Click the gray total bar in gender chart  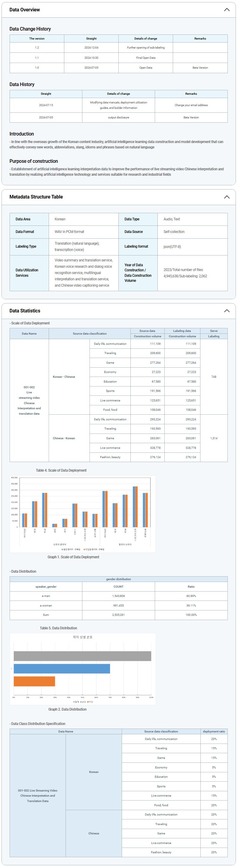tap(82, 656)
